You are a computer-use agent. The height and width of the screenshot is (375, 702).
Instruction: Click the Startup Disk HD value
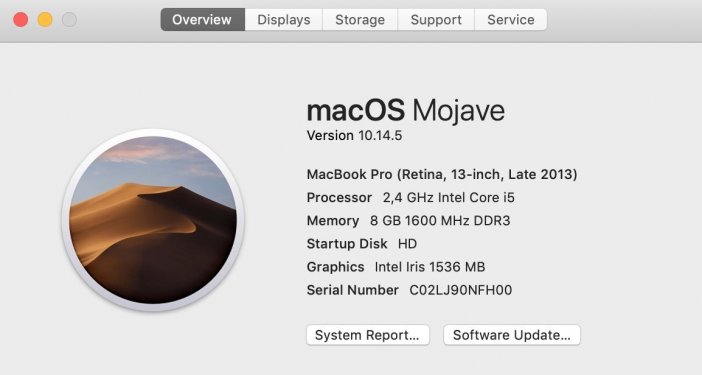tap(407, 244)
